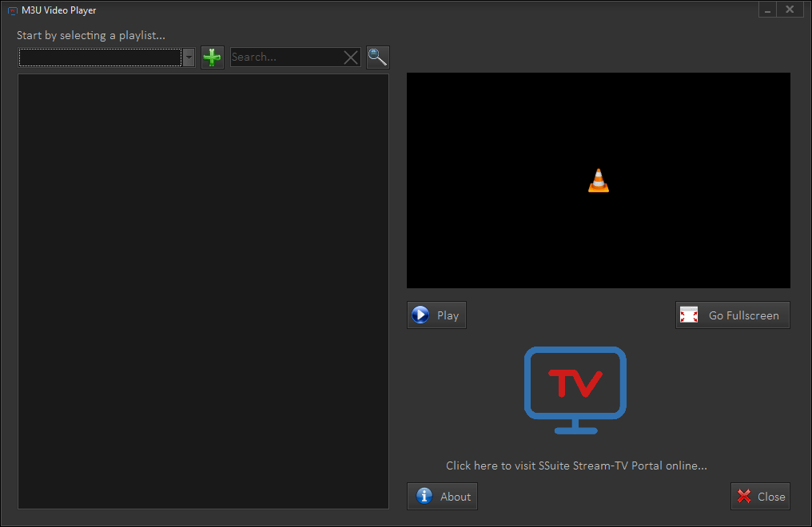Click the M3U Video Player title bar icon
The height and width of the screenshot is (527, 812).
[12, 10]
